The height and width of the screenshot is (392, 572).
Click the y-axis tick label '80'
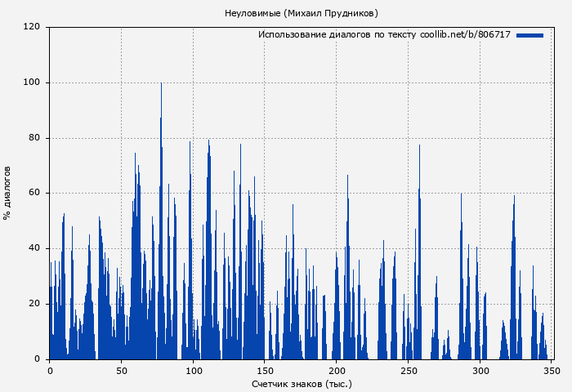(x=34, y=138)
